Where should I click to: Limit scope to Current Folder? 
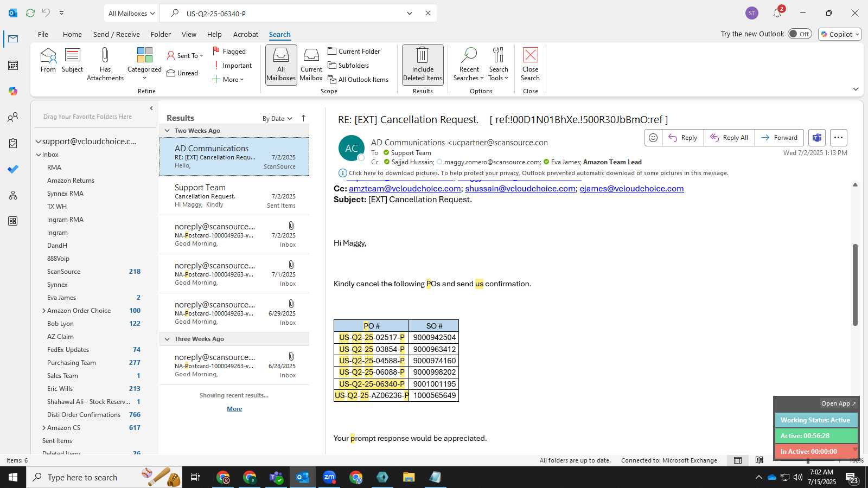(x=354, y=51)
